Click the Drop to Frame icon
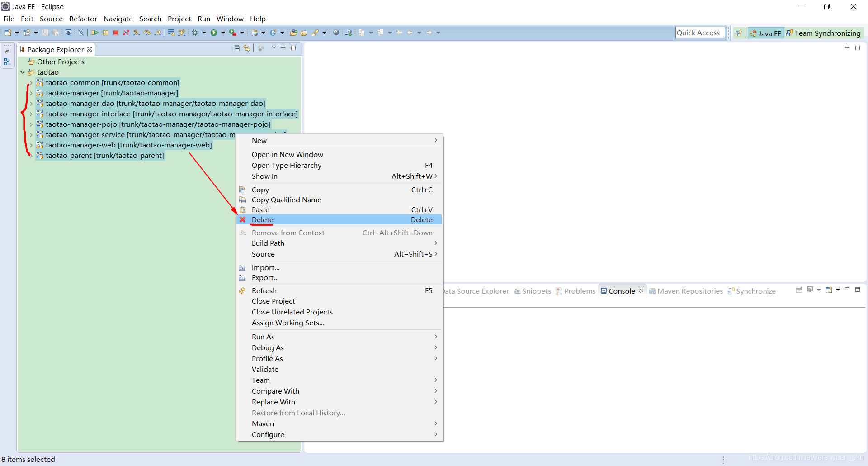 pyautogui.click(x=171, y=33)
